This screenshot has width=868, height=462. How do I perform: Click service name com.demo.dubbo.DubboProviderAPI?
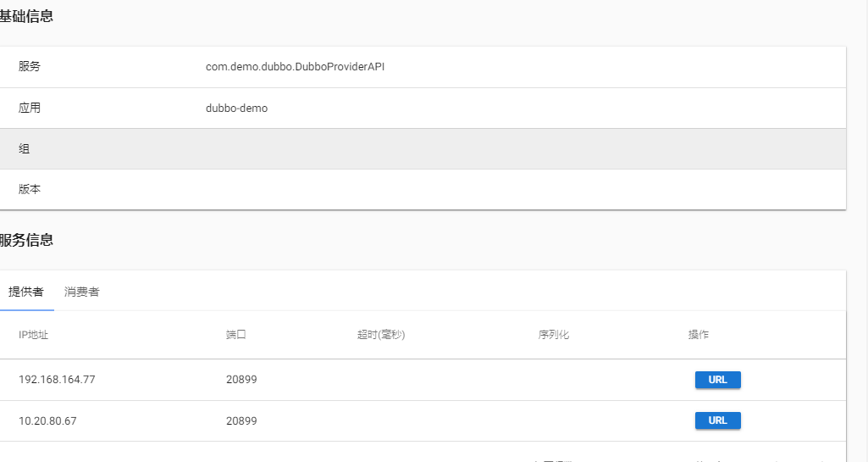click(296, 67)
